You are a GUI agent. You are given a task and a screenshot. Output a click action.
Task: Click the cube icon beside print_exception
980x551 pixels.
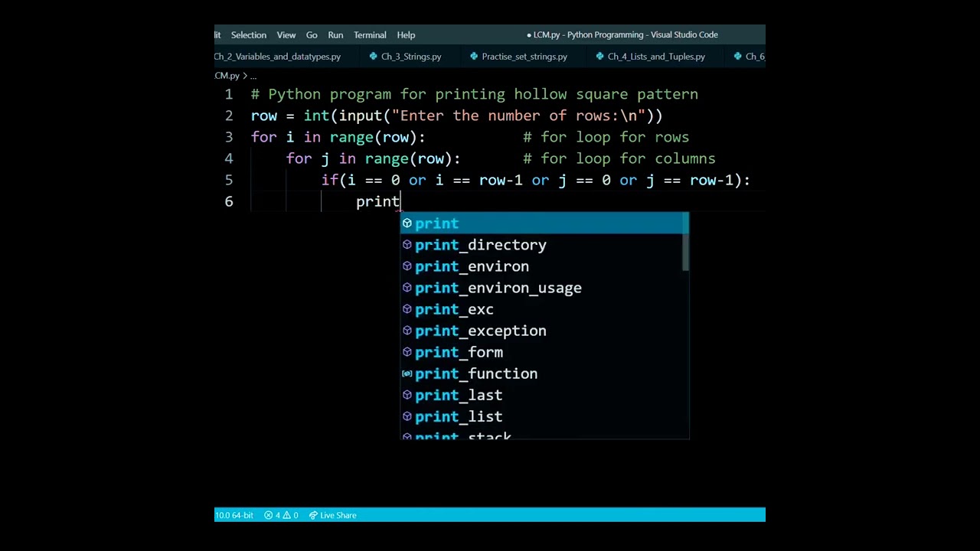tap(407, 331)
